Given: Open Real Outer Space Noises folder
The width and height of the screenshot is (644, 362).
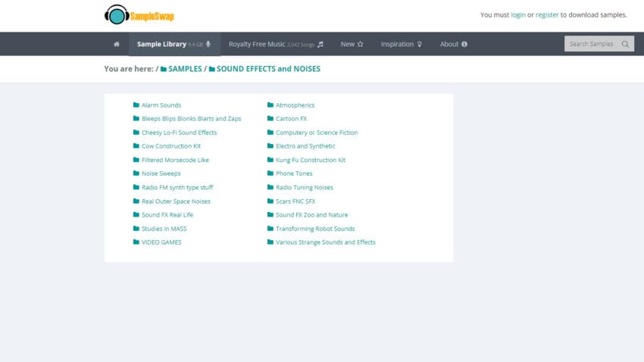Looking at the screenshot, I should (x=176, y=201).
